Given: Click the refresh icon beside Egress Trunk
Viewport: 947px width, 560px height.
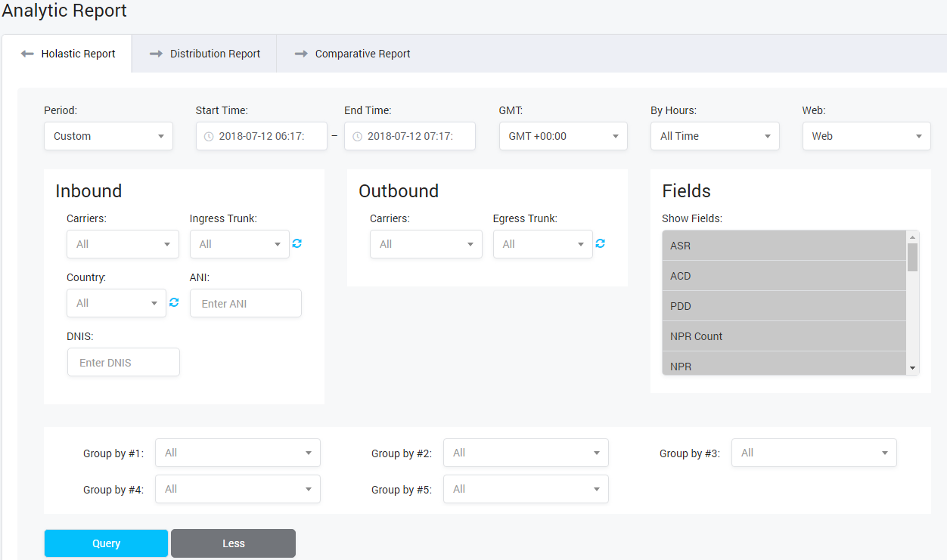Looking at the screenshot, I should (x=600, y=243).
